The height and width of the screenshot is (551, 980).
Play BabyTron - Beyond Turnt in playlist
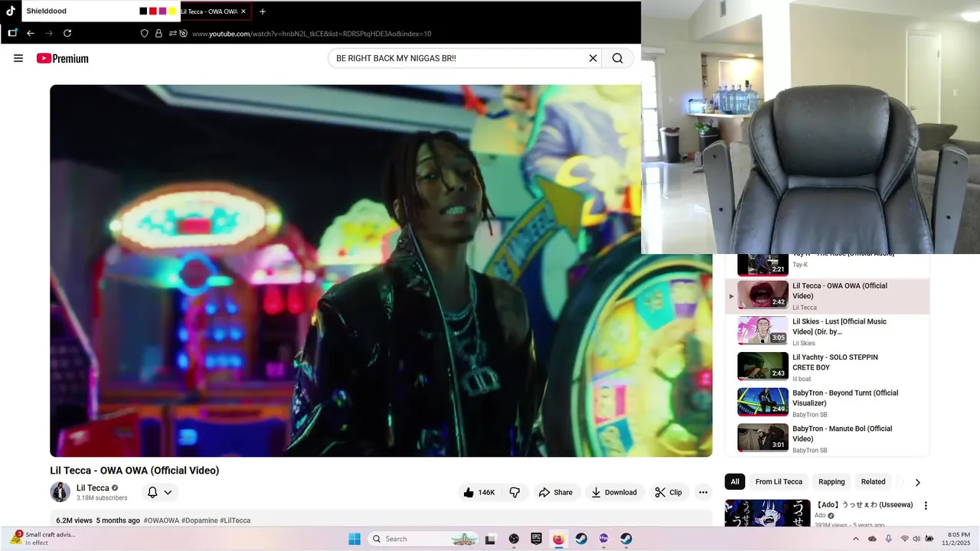tap(827, 403)
